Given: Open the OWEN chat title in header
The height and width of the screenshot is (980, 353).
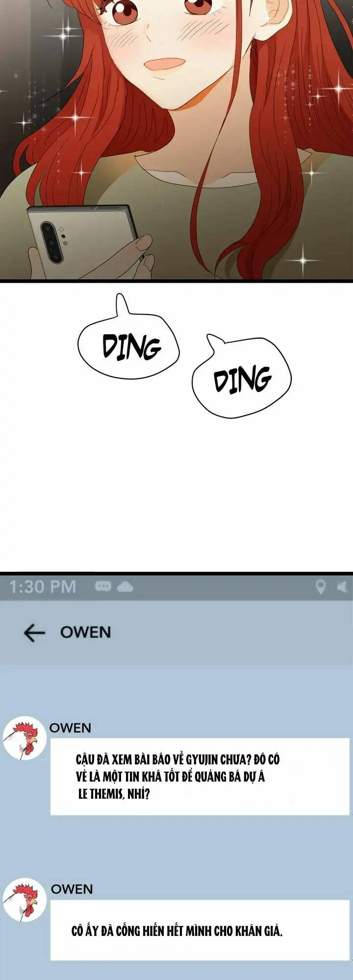Looking at the screenshot, I should coord(85,632).
